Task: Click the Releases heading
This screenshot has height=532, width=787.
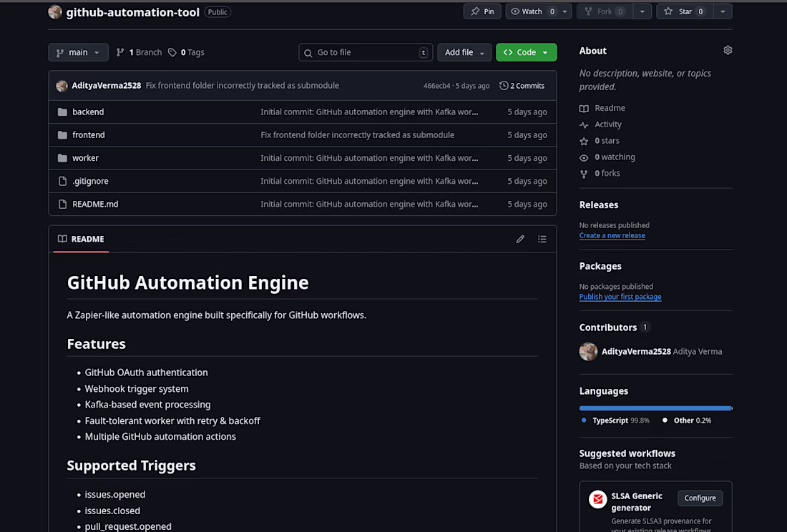Action: (598, 205)
